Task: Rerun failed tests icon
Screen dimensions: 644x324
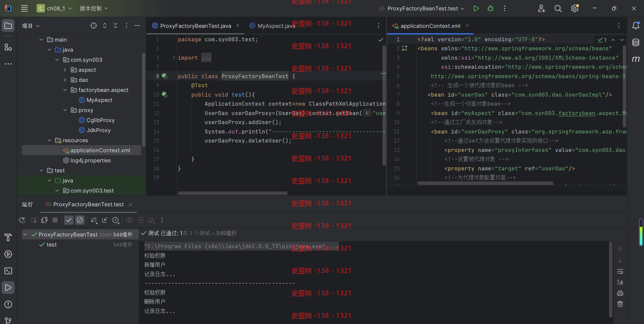Action: (x=33, y=220)
